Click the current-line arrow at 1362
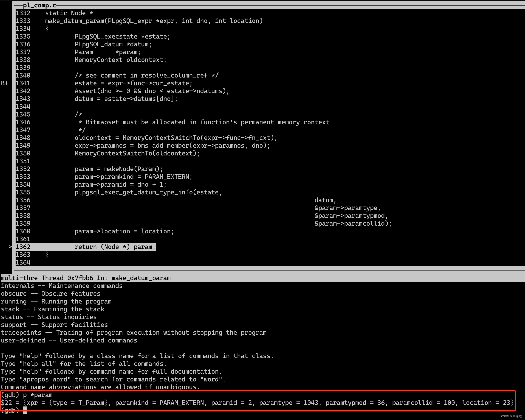Viewport: 525px width, 420px height. click(x=10, y=247)
